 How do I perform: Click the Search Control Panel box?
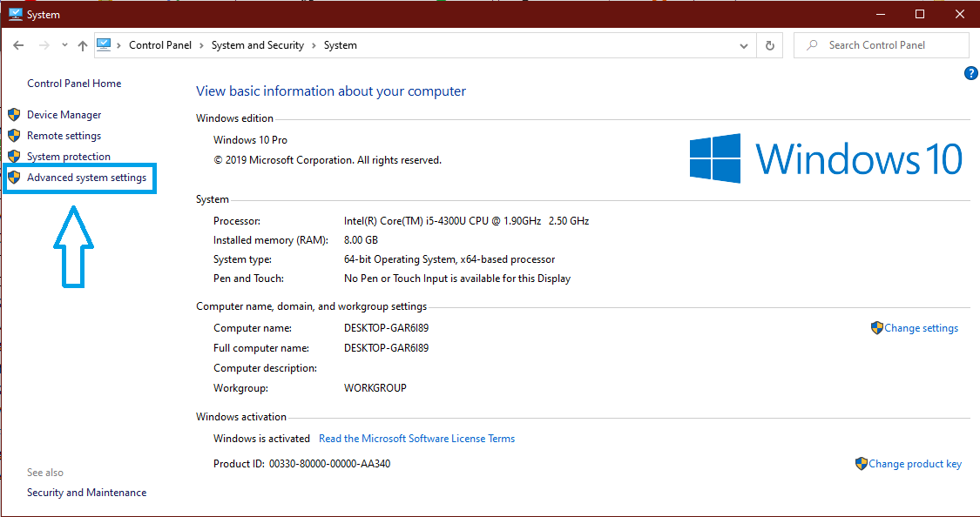882,45
